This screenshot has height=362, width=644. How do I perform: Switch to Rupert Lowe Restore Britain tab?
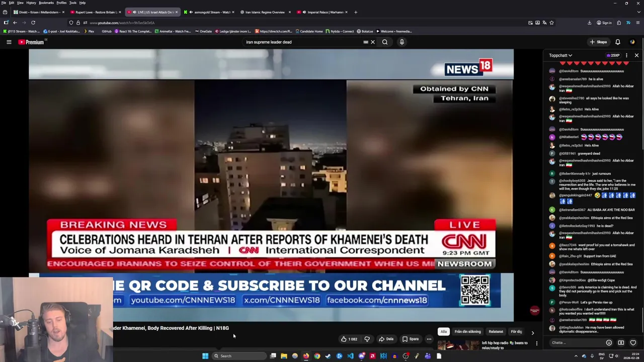click(x=95, y=12)
